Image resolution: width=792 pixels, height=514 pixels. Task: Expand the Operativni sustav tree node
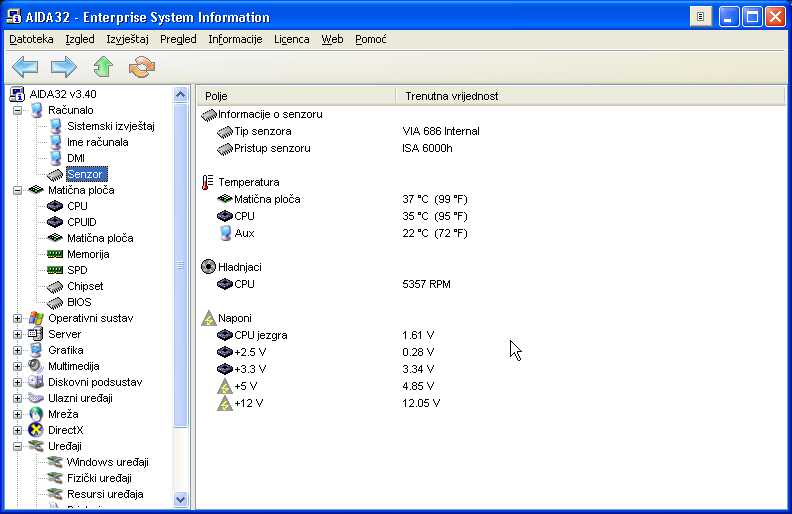click(17, 318)
